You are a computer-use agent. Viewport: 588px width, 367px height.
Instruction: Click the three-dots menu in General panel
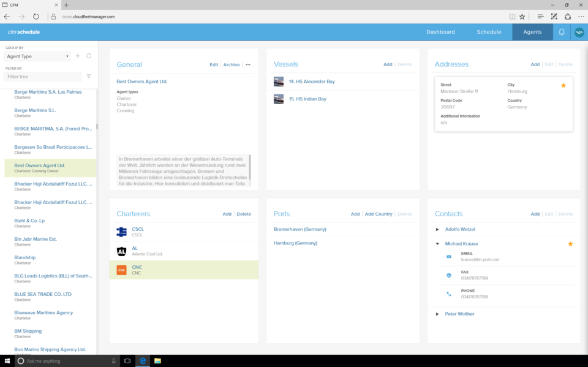(x=248, y=64)
